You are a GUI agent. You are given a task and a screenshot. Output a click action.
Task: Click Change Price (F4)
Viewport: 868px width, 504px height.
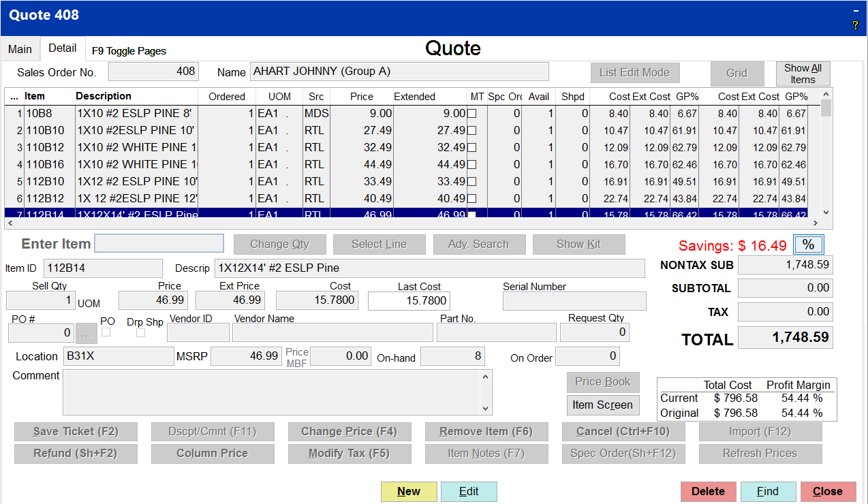pos(349,432)
